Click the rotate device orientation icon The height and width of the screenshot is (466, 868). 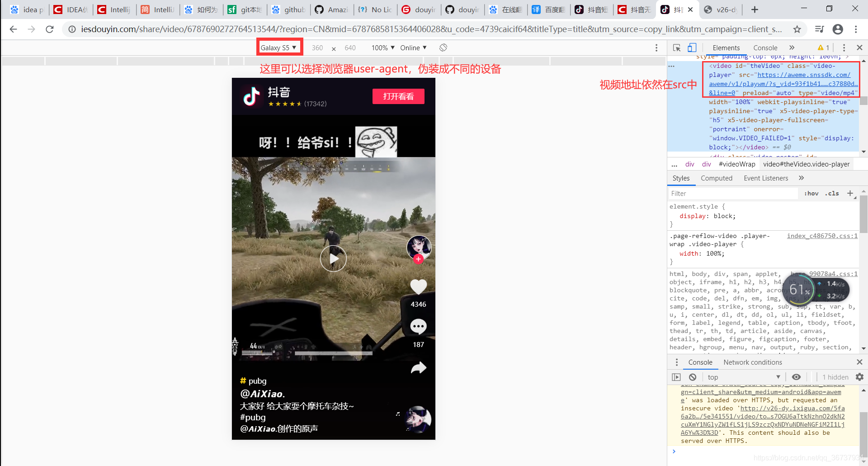click(x=443, y=48)
